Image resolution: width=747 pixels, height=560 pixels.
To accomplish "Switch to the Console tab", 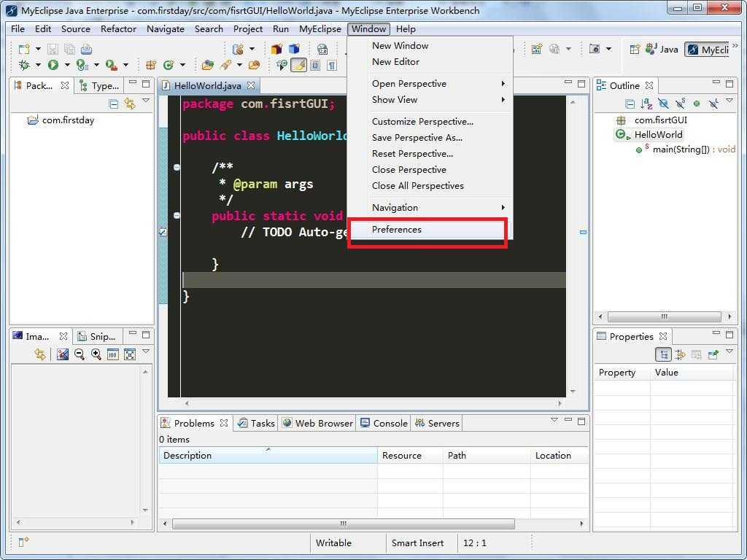I will click(x=384, y=423).
